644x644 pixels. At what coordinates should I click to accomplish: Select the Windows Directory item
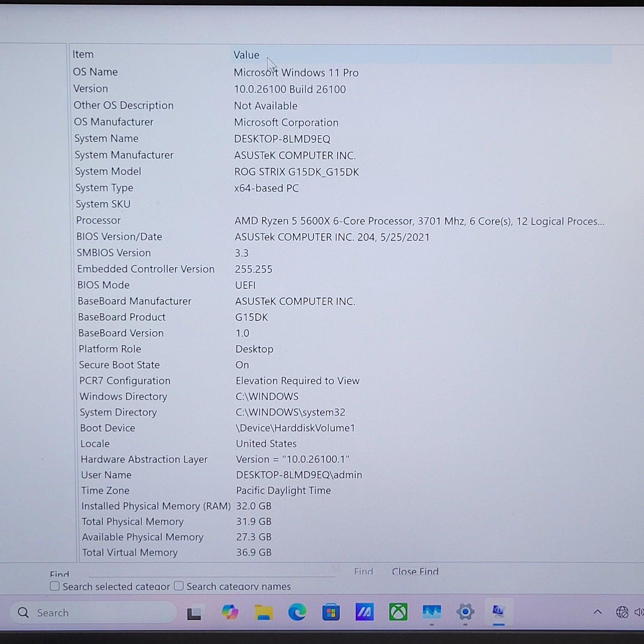click(124, 396)
